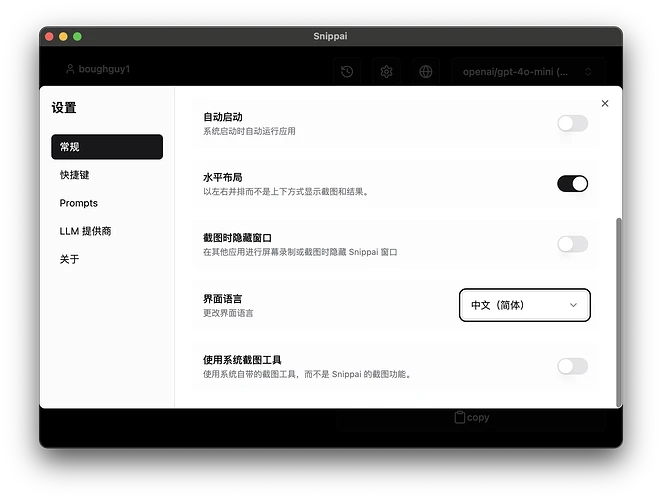Click the 系统启动时自动运行应用 description

point(249,131)
